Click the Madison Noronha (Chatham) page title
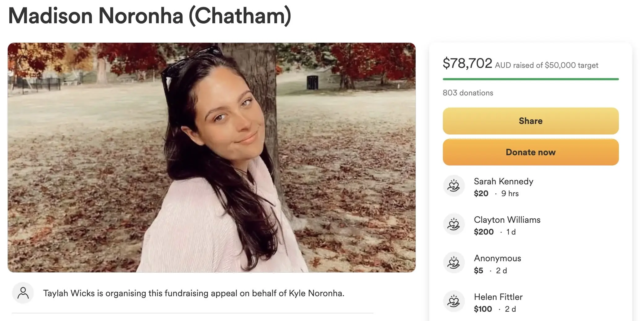The image size is (644, 321). (x=149, y=15)
